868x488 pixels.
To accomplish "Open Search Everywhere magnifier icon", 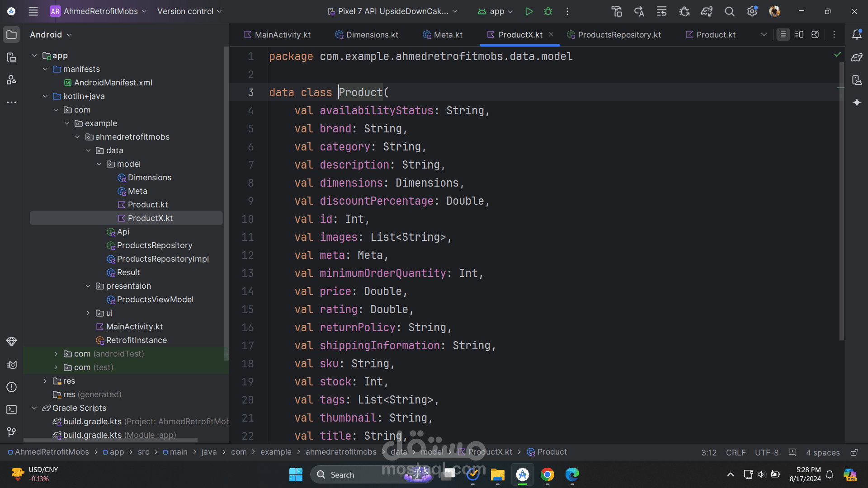I will coord(729,11).
